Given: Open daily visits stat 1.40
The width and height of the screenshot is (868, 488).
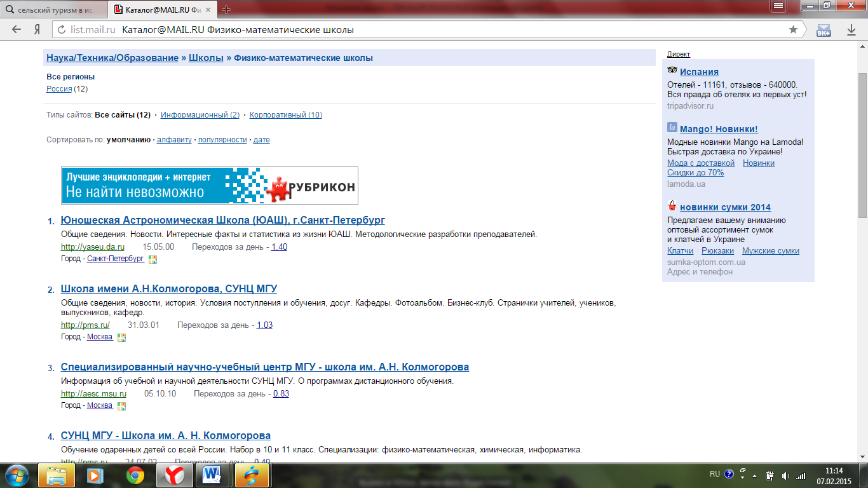Looking at the screenshot, I should 279,247.
